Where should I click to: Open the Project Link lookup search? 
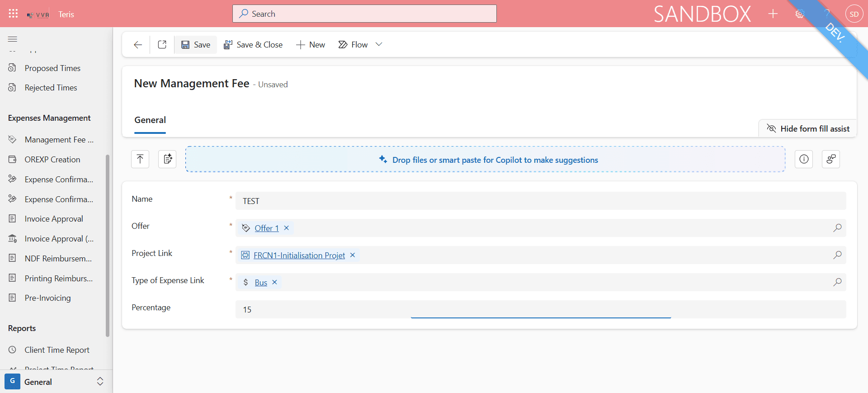pos(837,255)
